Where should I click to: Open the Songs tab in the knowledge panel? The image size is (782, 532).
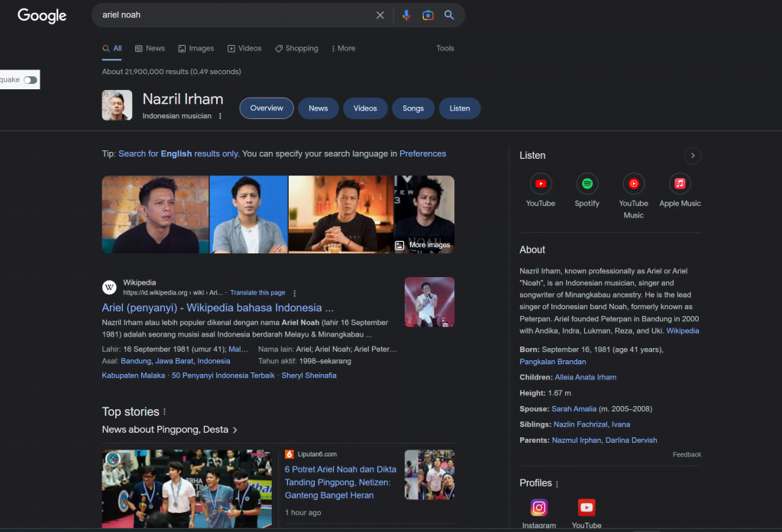coord(413,108)
